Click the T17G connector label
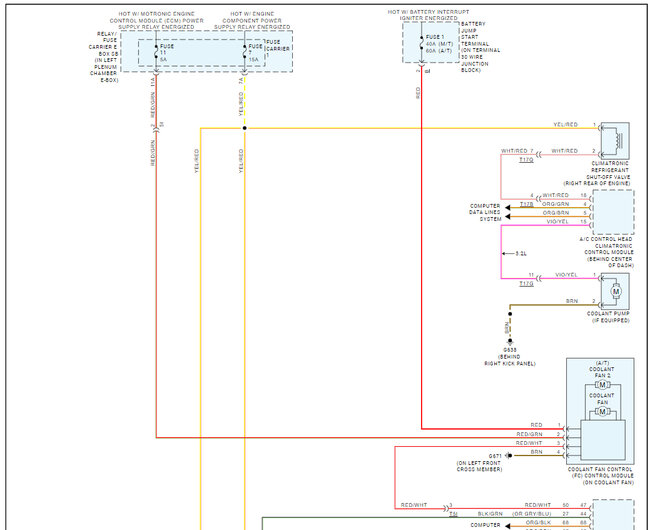 [526, 283]
